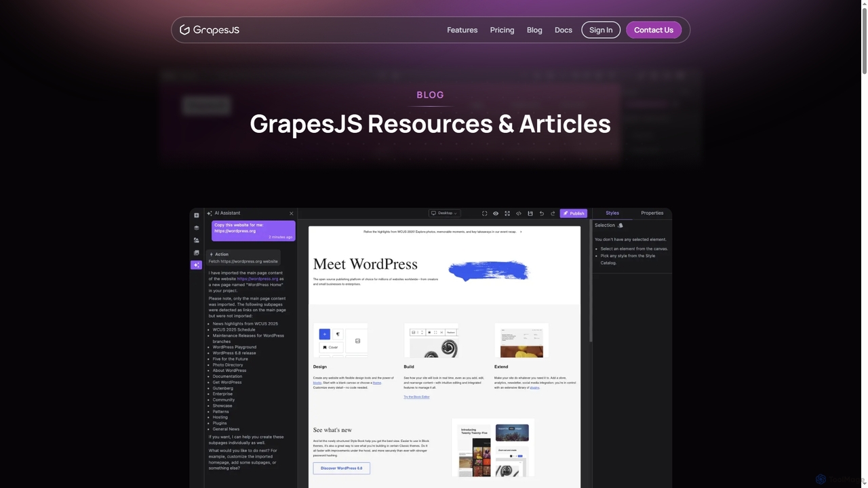Close the AI Assistant panel
This screenshot has height=488, width=868.
292,213
